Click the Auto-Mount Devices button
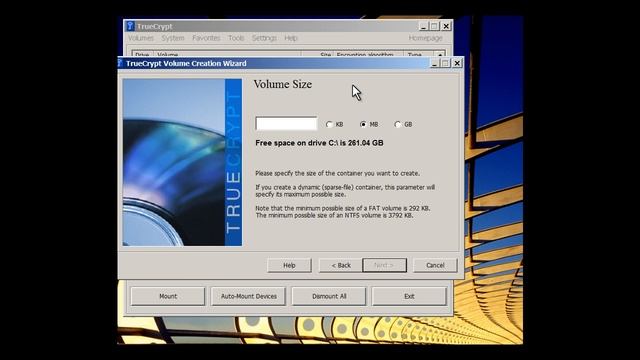 pyautogui.click(x=249, y=296)
